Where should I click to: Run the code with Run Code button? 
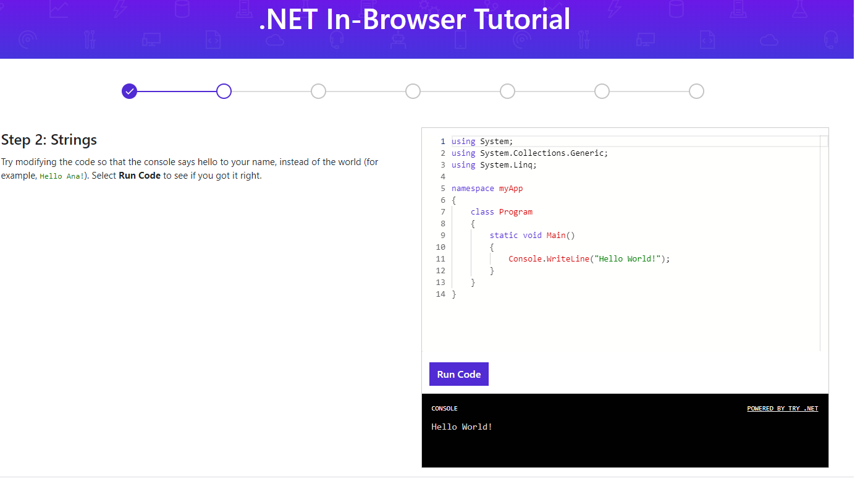pos(459,374)
